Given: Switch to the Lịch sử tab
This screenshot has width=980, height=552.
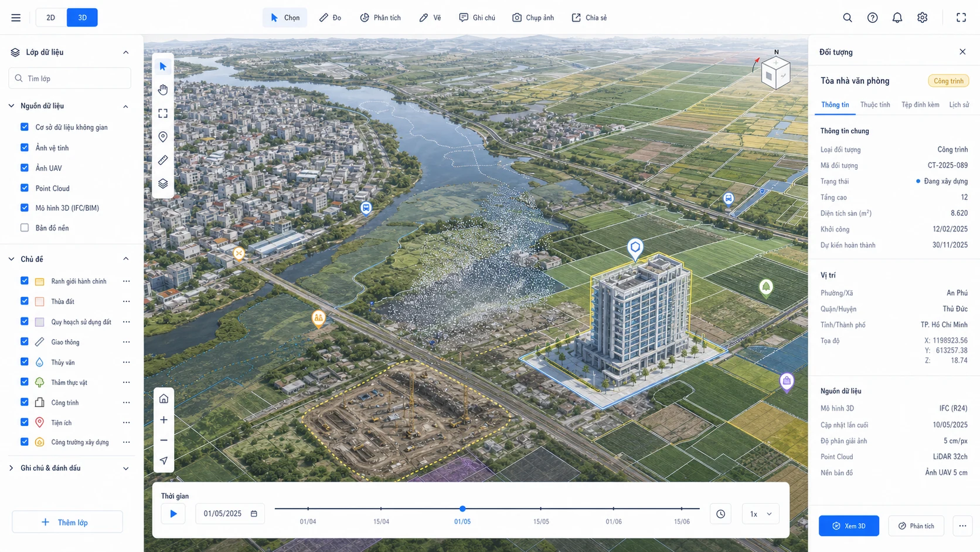Looking at the screenshot, I should (959, 104).
